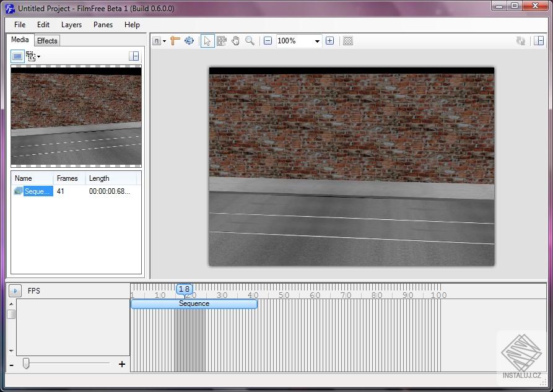Switch to the Effects tab
553x392 pixels.
tap(47, 40)
